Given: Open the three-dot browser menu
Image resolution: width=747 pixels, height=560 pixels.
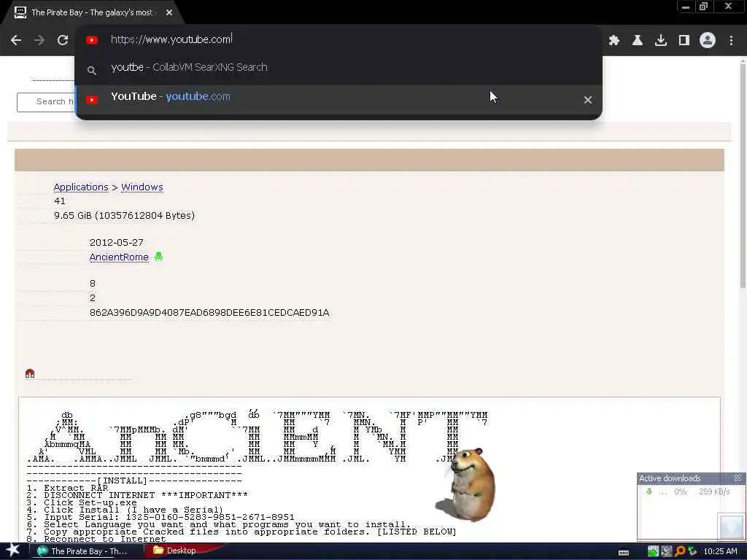Looking at the screenshot, I should point(731,41).
